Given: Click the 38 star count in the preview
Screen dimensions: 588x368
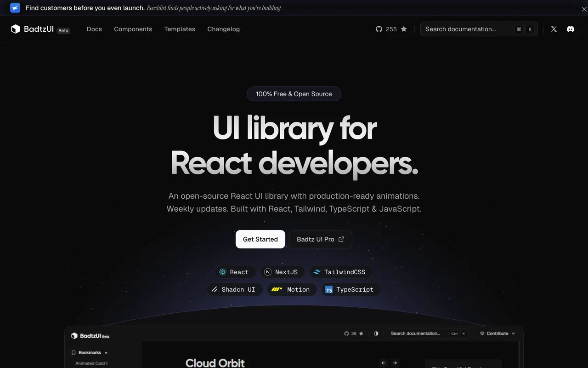Looking at the screenshot, I should (354, 333).
